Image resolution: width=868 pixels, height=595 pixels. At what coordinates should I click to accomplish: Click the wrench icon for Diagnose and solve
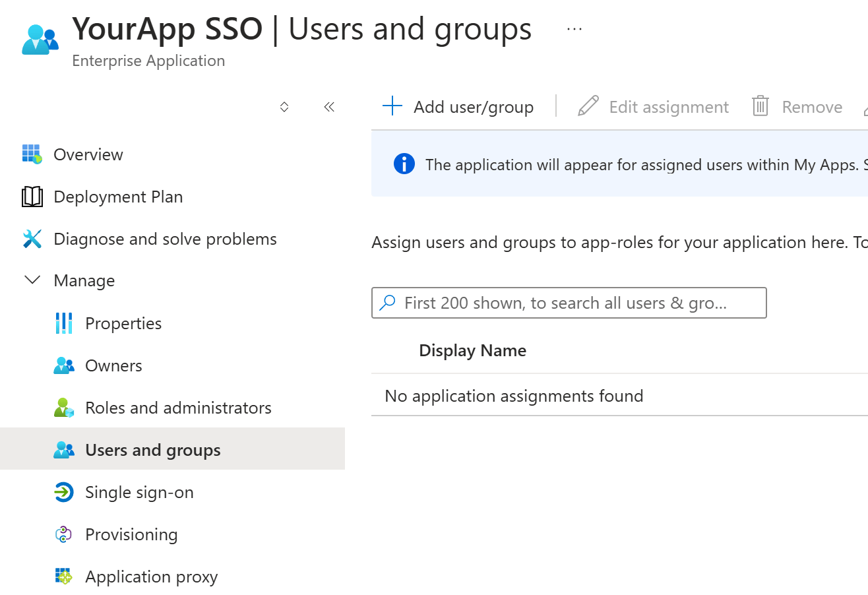(32, 239)
